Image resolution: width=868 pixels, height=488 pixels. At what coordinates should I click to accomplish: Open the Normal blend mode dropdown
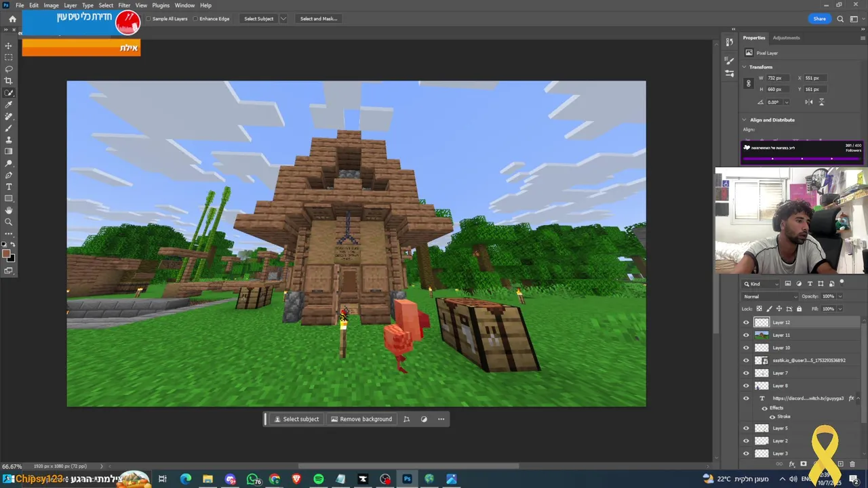(770, 296)
